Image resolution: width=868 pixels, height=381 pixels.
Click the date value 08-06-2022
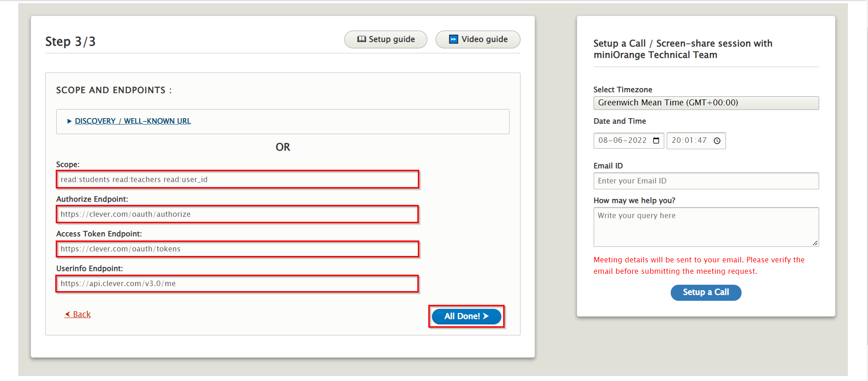[x=622, y=141]
